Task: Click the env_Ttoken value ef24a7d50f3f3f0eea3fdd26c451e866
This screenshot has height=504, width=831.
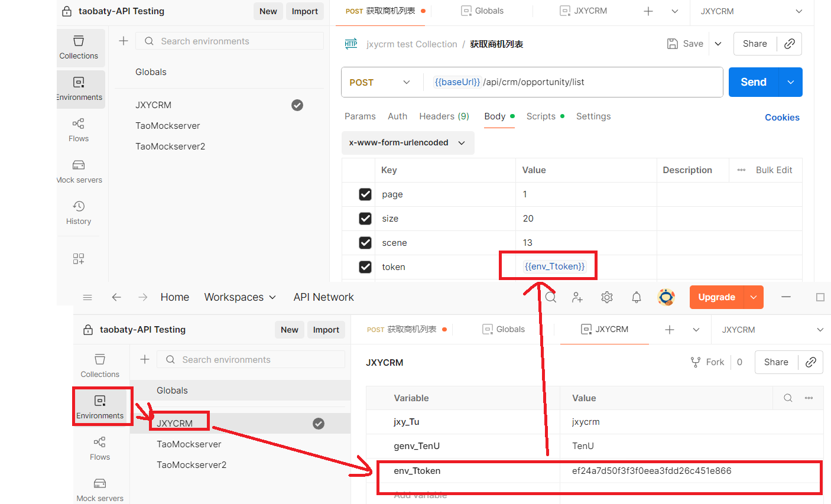Action: tap(652, 471)
